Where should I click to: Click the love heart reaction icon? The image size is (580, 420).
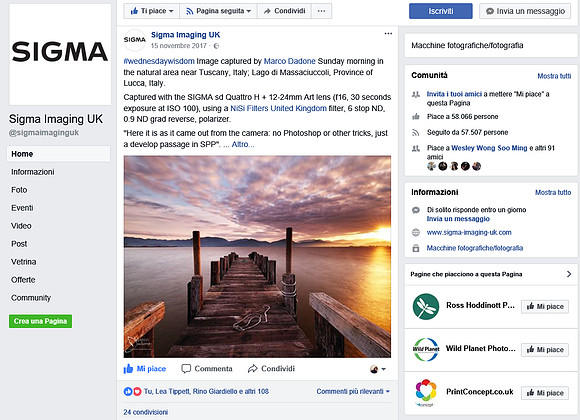click(137, 391)
